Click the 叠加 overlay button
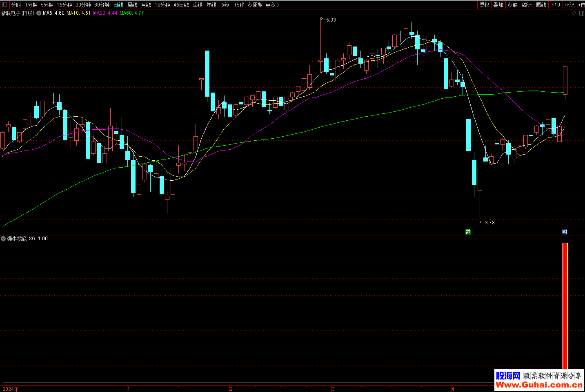The height and width of the screenshot is (392, 585). 498,5
